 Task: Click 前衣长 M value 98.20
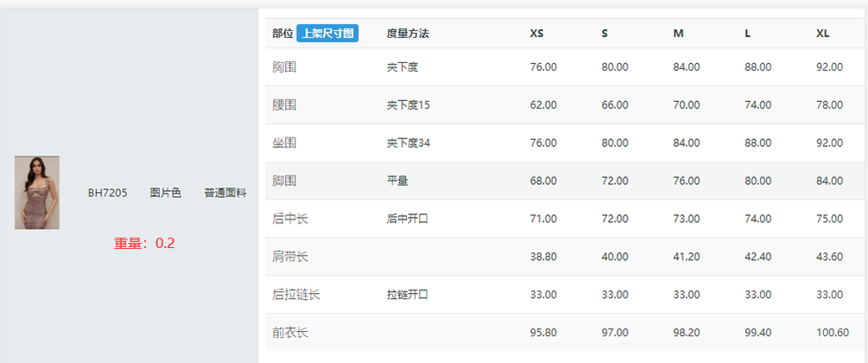pyautogui.click(x=687, y=333)
